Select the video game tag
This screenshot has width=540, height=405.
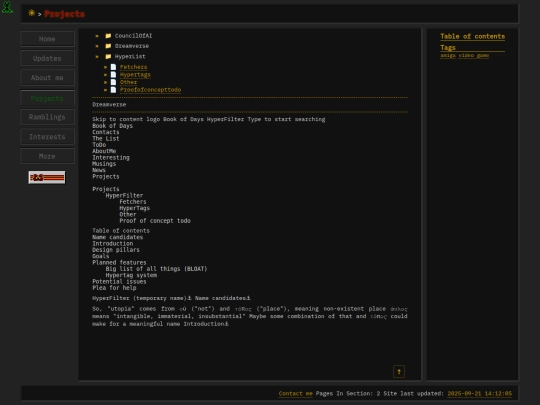click(x=474, y=55)
